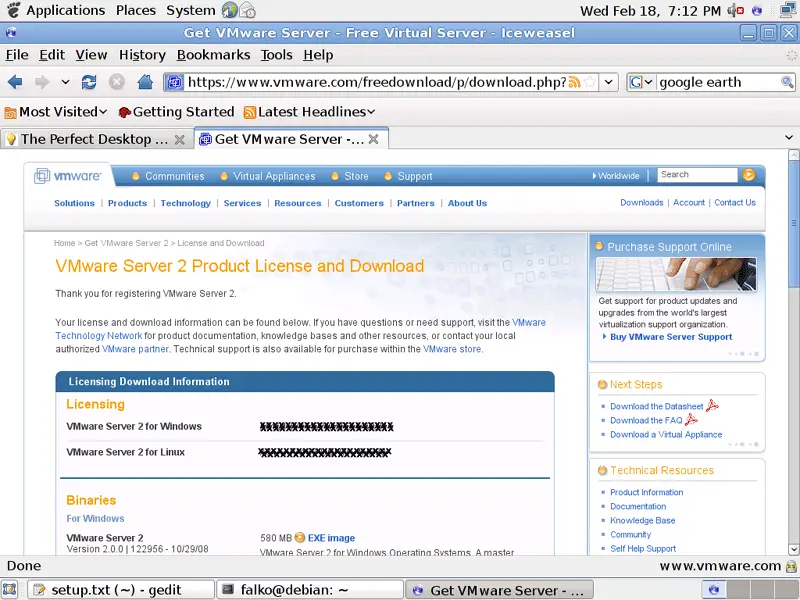Viewport: 800px width, 600px height.
Task: Open the Bookmarks menu
Action: [214, 55]
